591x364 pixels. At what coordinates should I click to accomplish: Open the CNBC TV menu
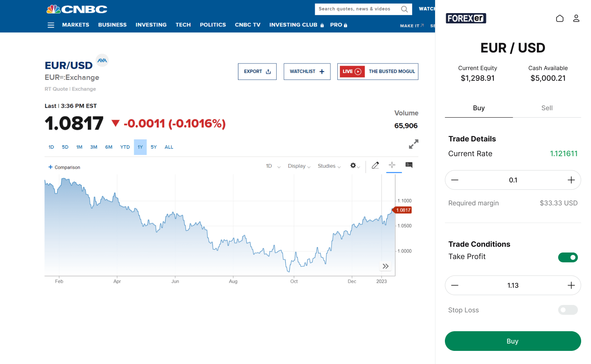pyautogui.click(x=247, y=25)
